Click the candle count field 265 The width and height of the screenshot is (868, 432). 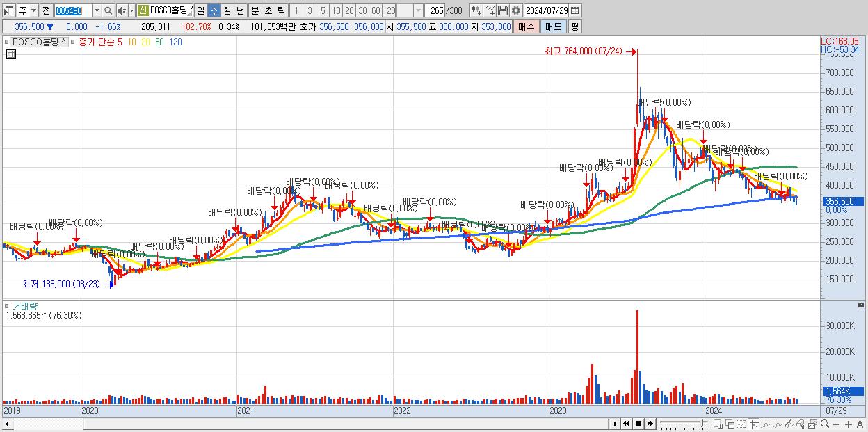click(435, 10)
